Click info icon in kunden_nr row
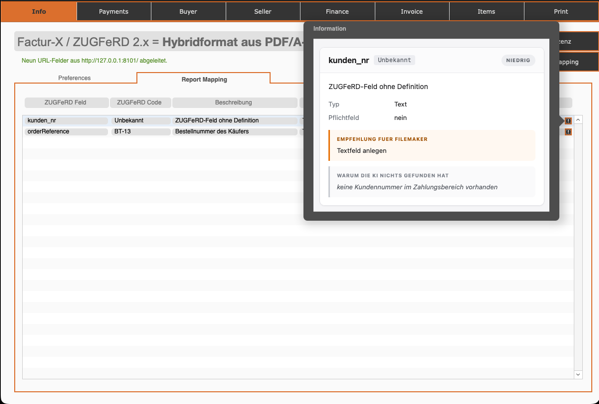 coord(568,121)
